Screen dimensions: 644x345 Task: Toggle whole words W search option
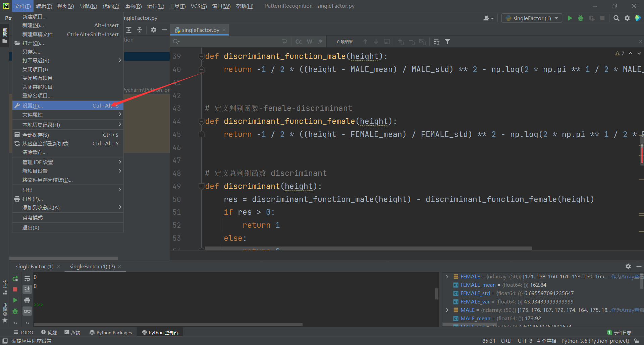tap(309, 42)
